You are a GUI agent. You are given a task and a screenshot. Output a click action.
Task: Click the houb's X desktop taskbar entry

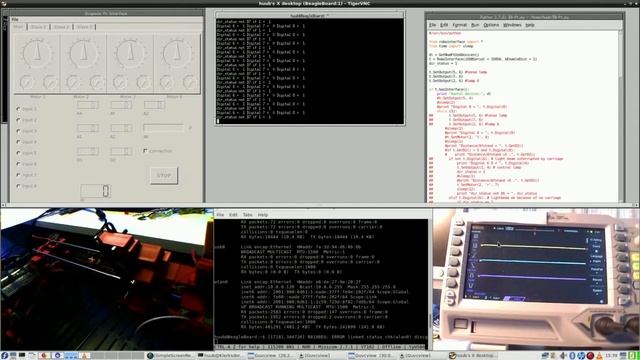472,356
